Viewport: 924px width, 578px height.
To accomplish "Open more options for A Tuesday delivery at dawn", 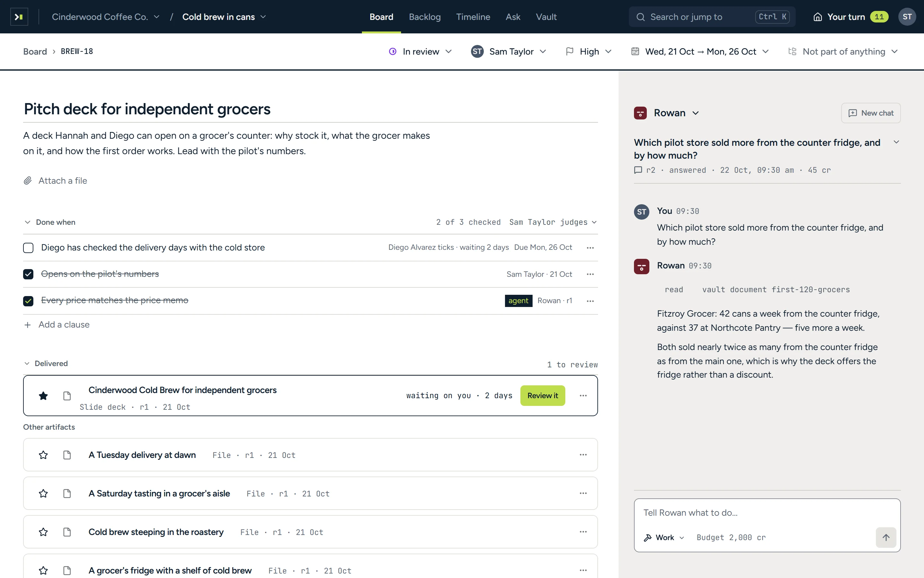I will tap(583, 455).
